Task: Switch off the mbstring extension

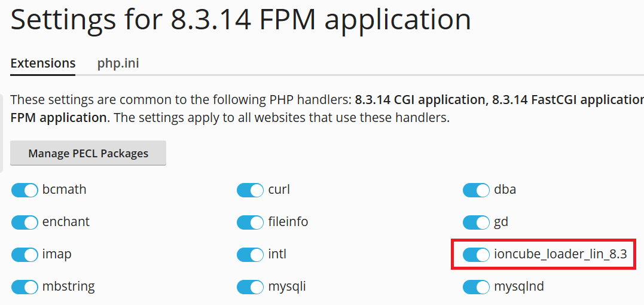Action: coord(25,287)
